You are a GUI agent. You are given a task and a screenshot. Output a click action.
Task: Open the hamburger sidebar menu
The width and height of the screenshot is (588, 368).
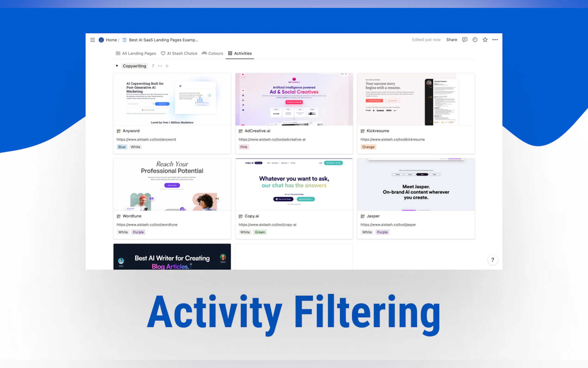[x=92, y=40]
